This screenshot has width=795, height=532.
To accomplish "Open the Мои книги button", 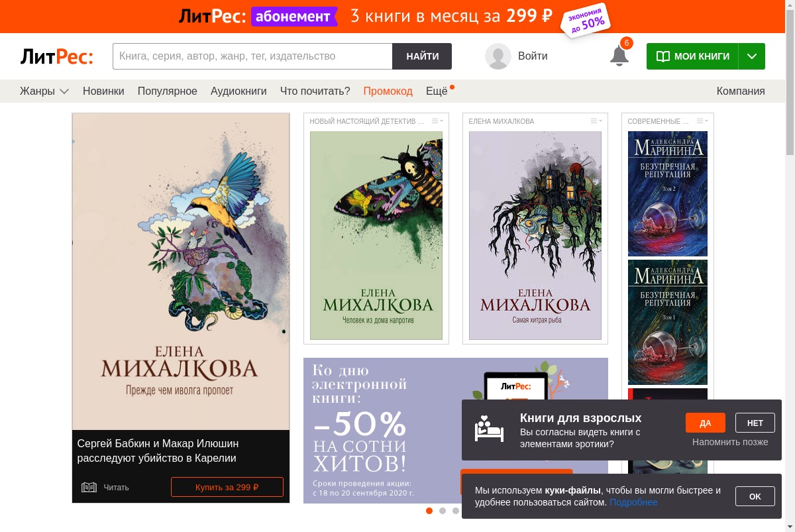I will coord(692,56).
